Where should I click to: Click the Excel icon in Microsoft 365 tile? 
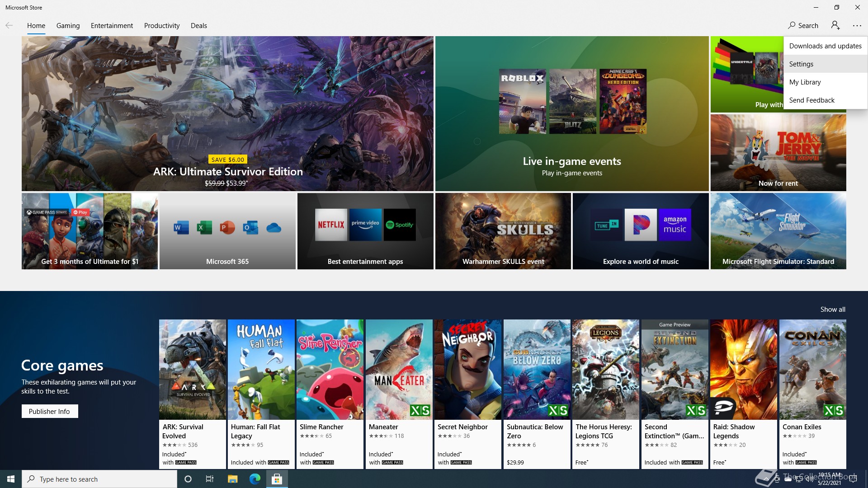(204, 228)
